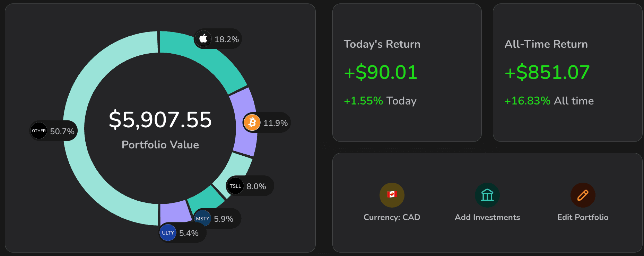Open the Edit Portfolio option
This screenshot has width=644, height=256.
(583, 217)
